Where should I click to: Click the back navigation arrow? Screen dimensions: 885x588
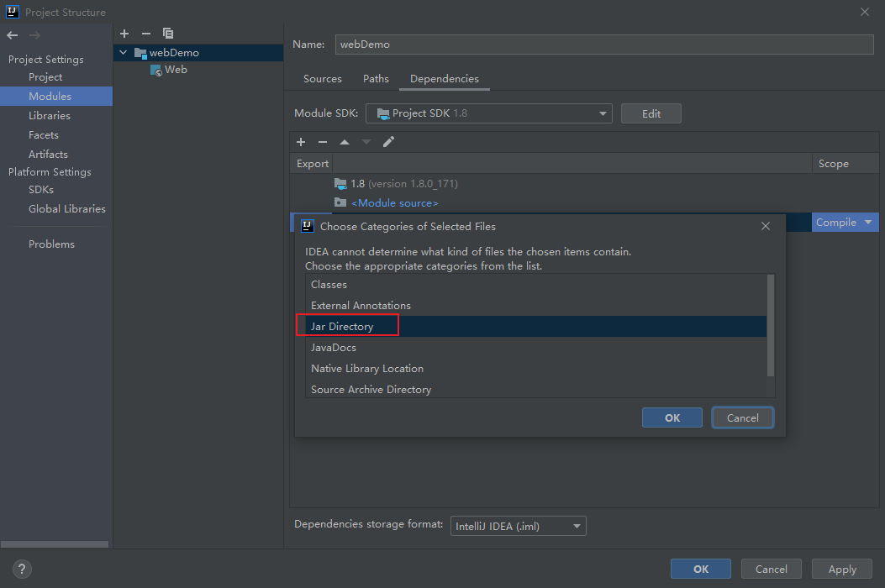click(x=13, y=35)
